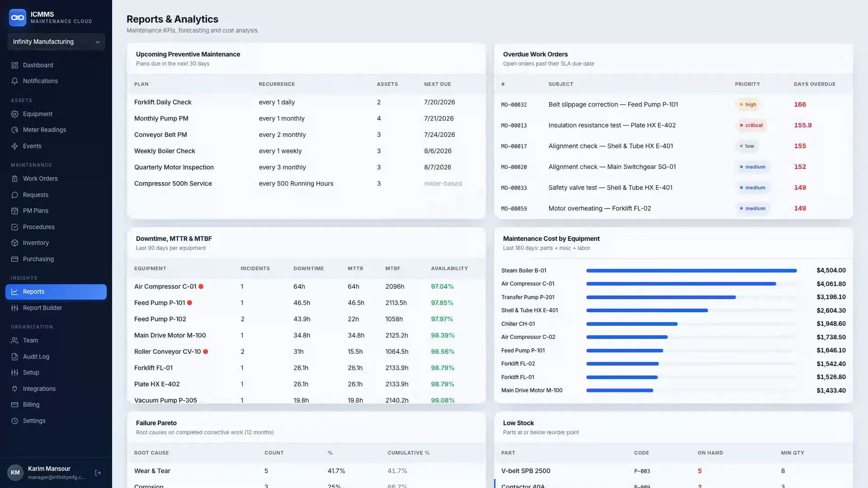Image resolution: width=868 pixels, height=488 pixels.
Task: Click the Notifications bell icon
Action: coord(14,81)
